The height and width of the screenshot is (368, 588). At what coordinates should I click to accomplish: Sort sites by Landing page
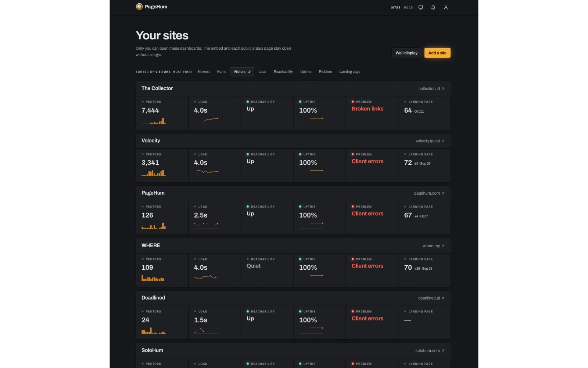tap(349, 72)
